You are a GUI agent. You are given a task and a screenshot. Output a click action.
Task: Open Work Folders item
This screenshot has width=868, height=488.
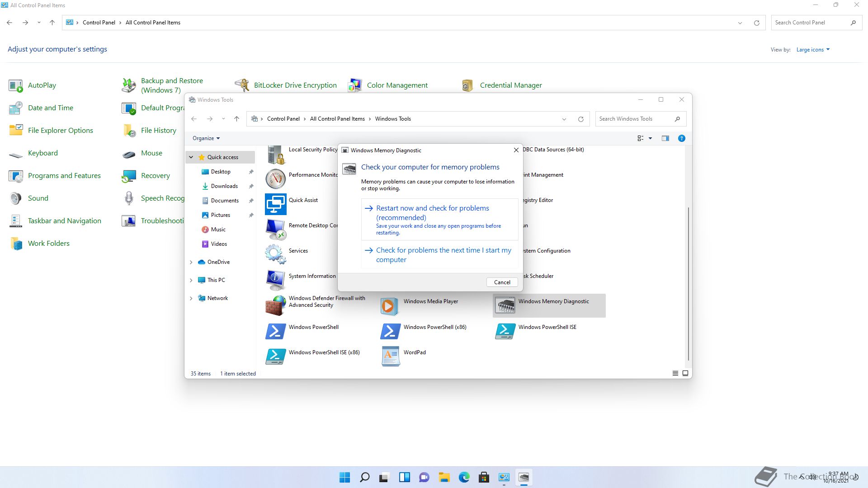tap(39, 243)
